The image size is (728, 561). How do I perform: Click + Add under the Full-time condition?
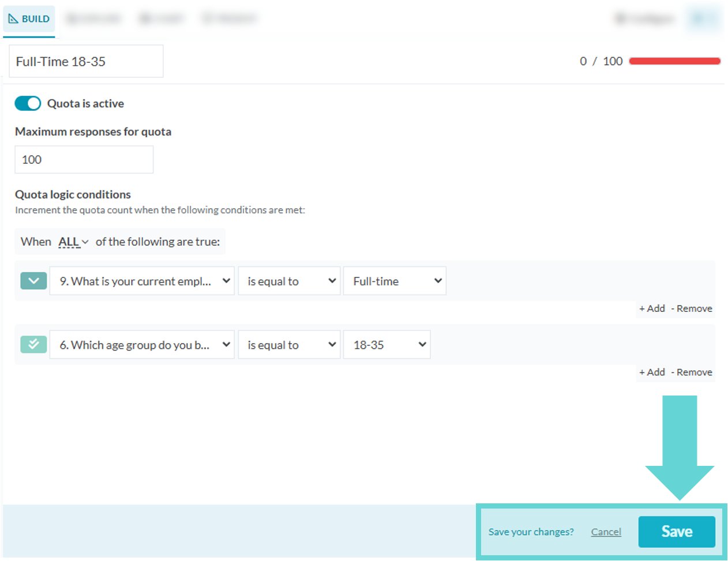tap(652, 308)
